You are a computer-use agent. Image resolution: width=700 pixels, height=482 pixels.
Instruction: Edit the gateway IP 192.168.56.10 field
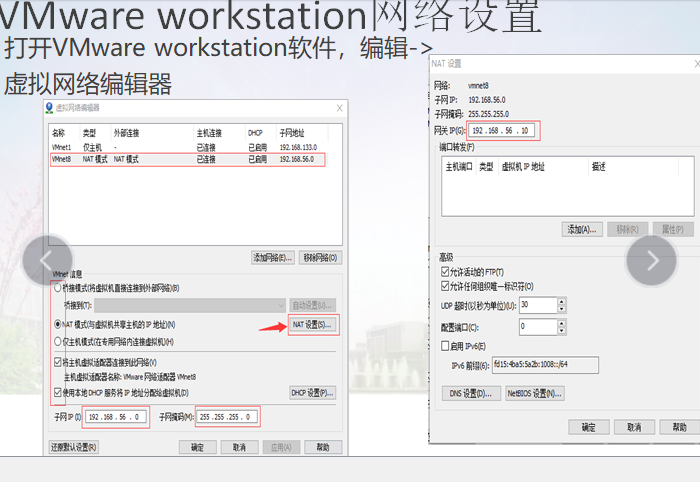click(x=501, y=131)
